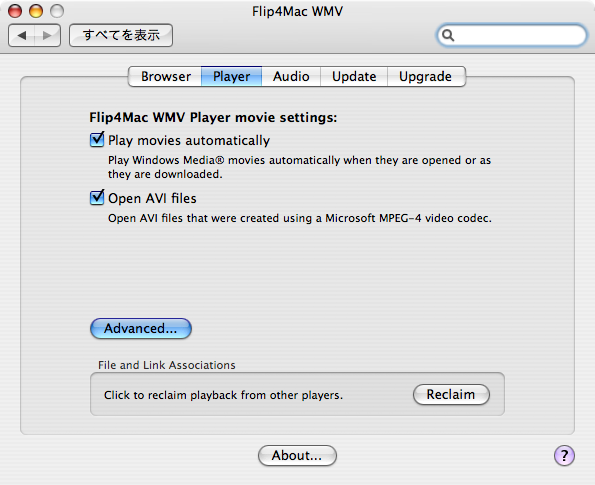Image resolution: width=595 pixels, height=485 pixels.
Task: Click the magnifying glass search icon
Action: (448, 35)
